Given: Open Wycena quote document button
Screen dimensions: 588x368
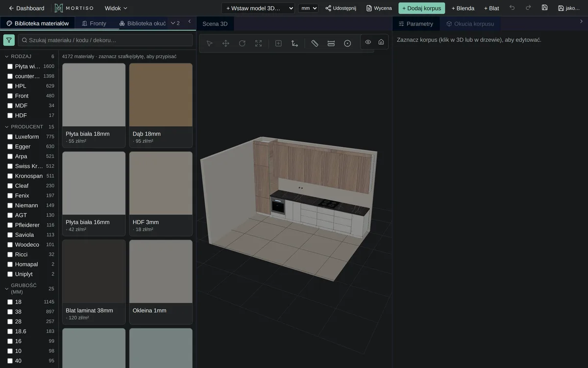Looking at the screenshot, I should pos(379,8).
